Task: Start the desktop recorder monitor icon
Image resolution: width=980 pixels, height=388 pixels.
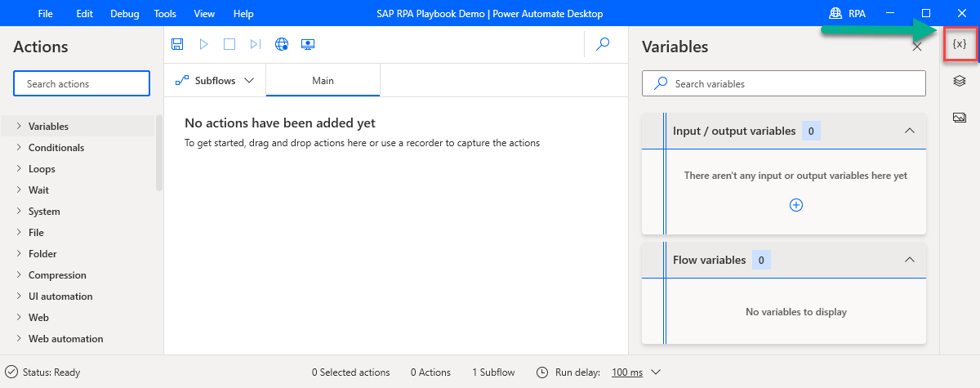Action: click(308, 44)
